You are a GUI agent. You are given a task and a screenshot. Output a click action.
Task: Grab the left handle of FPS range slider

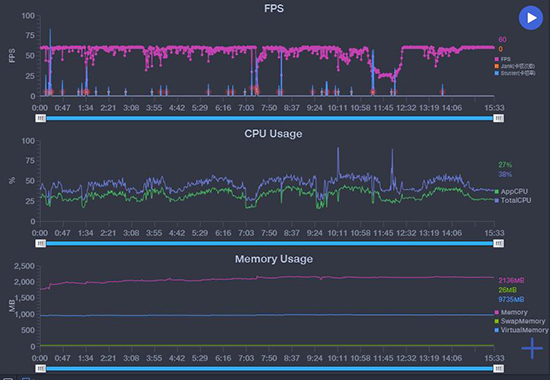(x=41, y=118)
